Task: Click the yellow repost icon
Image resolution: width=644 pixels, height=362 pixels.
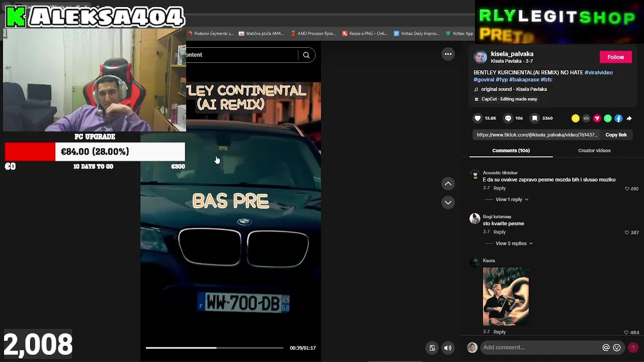Action: click(x=576, y=119)
